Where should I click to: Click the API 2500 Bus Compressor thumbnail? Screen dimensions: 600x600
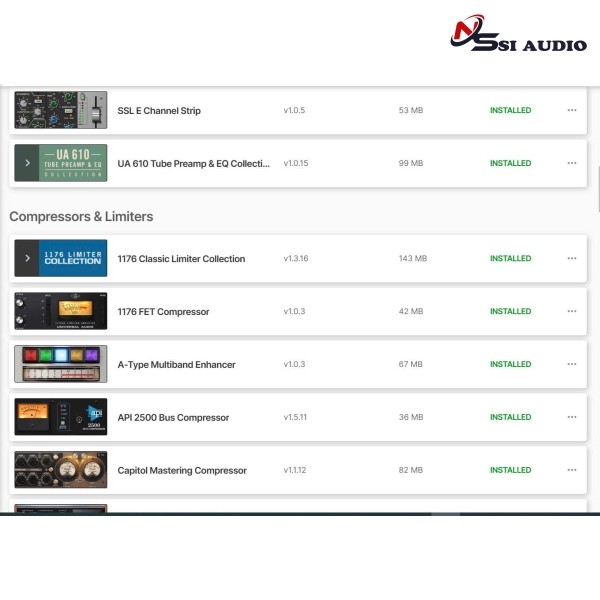(x=61, y=417)
